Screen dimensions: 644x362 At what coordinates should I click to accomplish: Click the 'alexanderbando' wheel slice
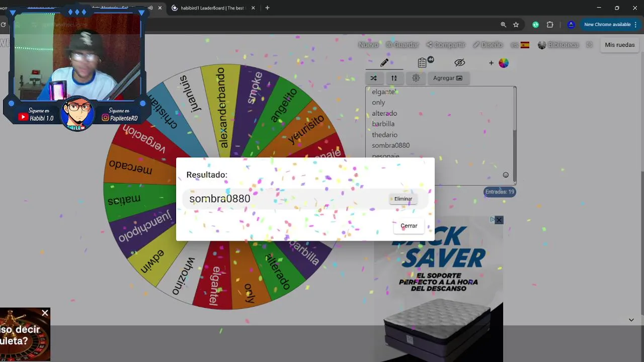(x=221, y=108)
